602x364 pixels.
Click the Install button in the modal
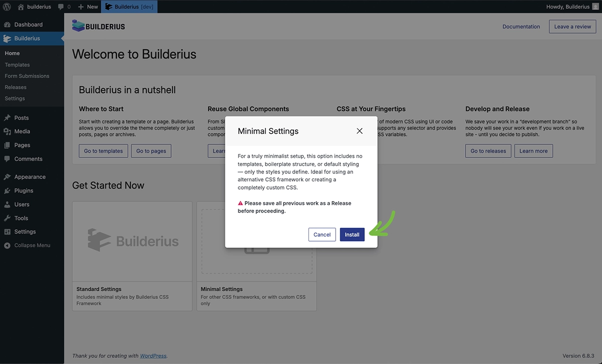tap(352, 234)
